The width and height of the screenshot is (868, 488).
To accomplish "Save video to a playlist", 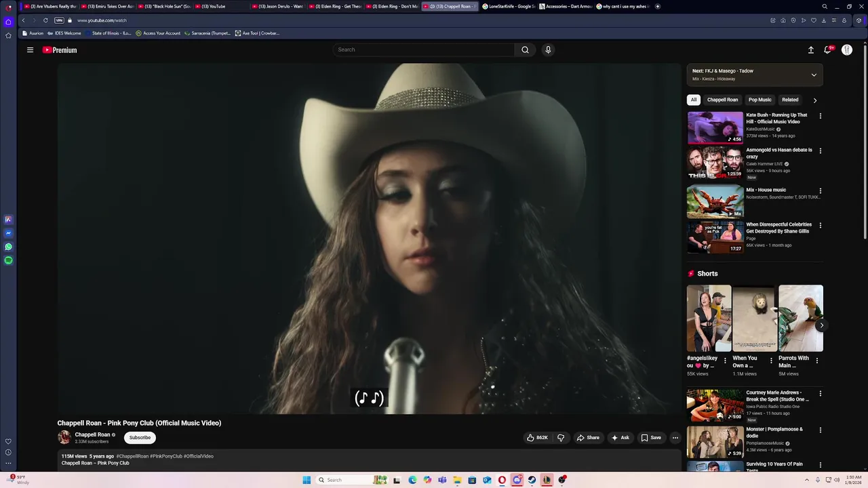I will [651, 438].
